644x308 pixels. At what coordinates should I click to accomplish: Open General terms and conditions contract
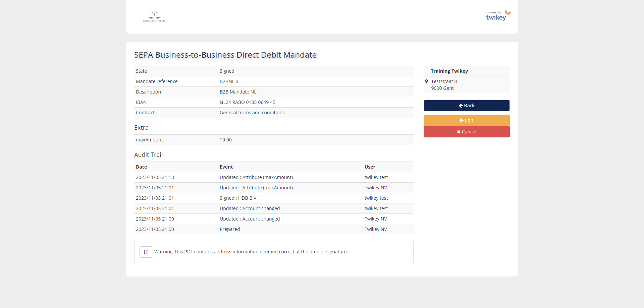tap(252, 113)
